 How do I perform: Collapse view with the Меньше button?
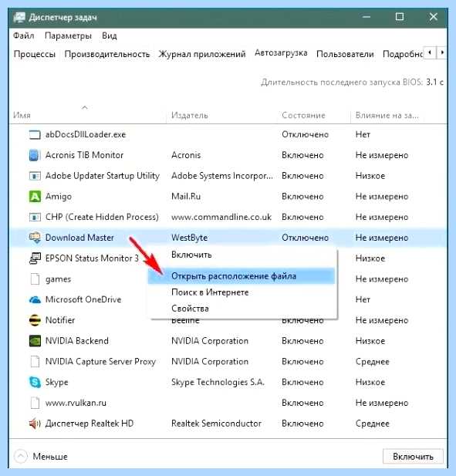[41, 457]
